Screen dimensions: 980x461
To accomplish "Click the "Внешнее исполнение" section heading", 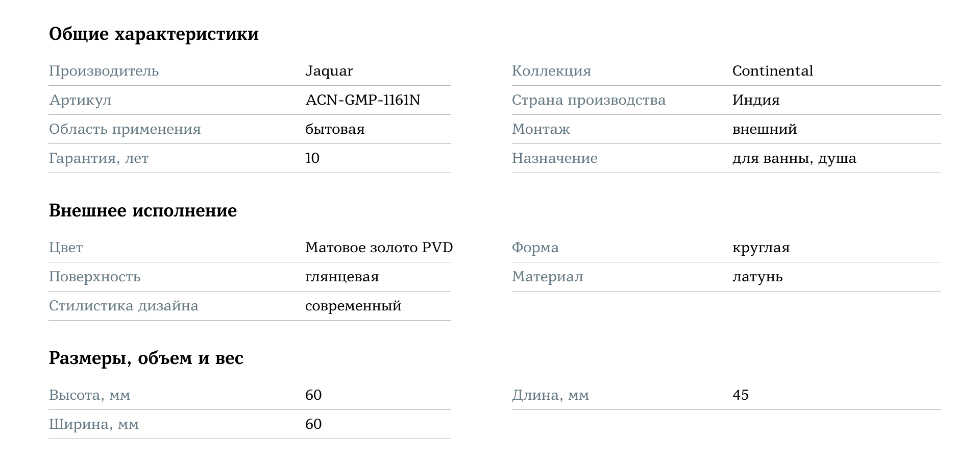I will 143,211.
